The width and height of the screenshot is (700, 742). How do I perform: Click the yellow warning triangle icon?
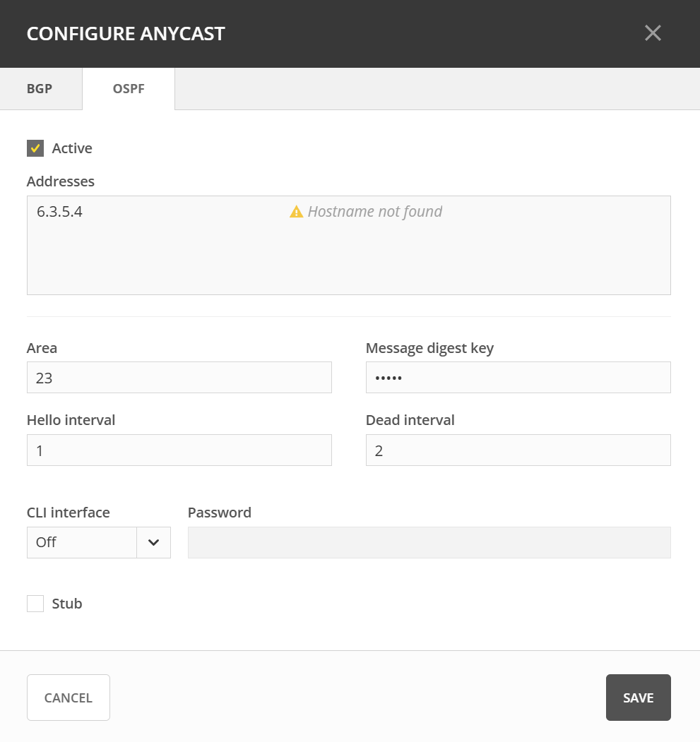pyautogui.click(x=297, y=212)
